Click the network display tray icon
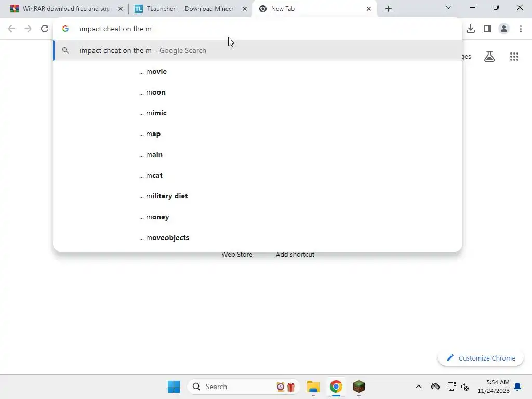 coord(451,387)
